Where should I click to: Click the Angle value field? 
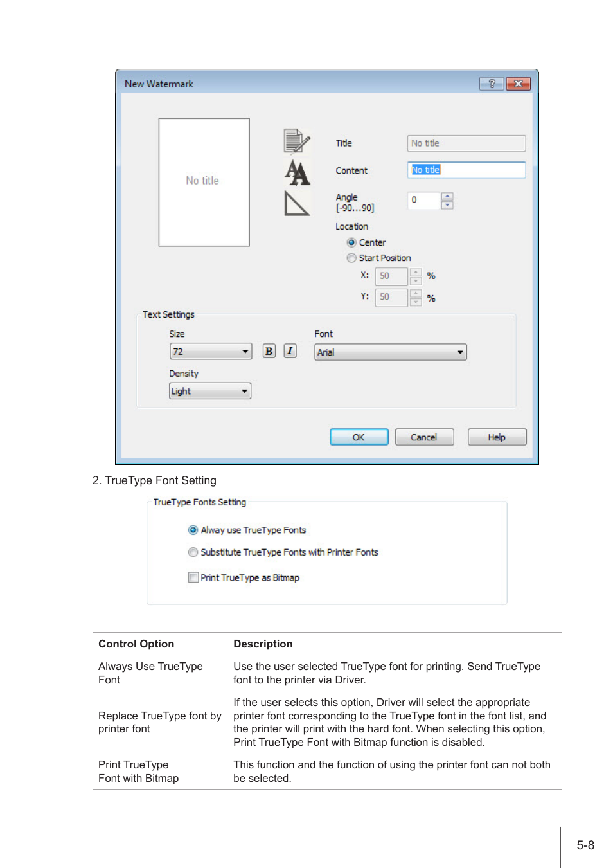tap(424, 201)
